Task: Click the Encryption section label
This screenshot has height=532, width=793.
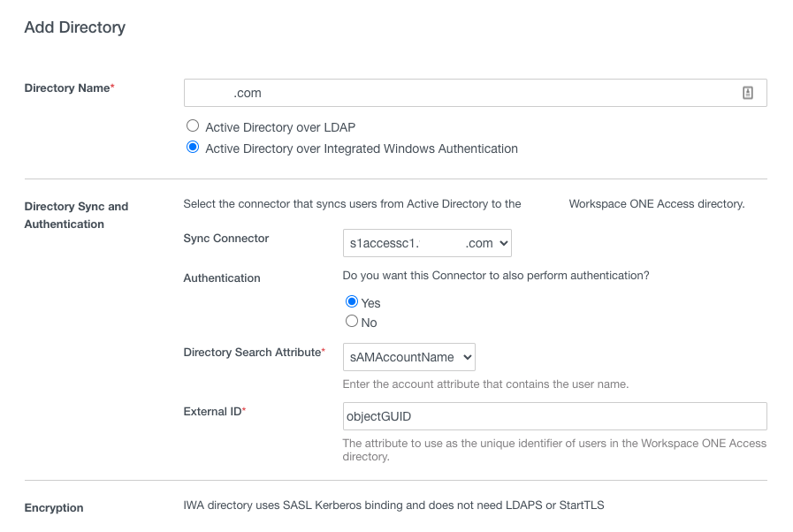Action: click(54, 508)
